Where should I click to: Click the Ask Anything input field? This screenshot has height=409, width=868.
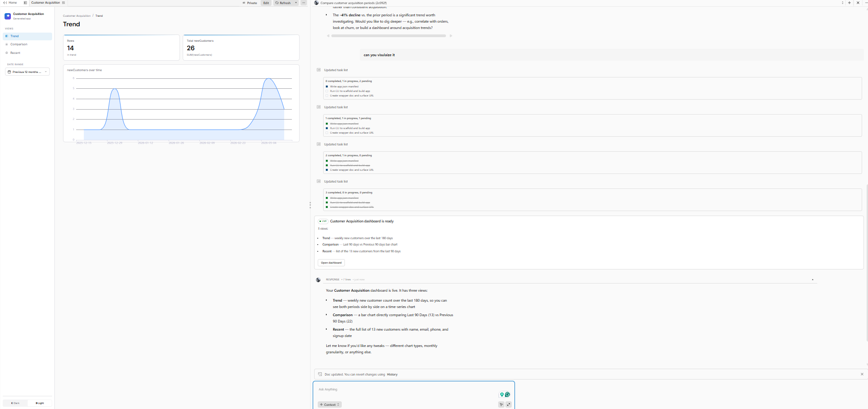tap(408, 390)
